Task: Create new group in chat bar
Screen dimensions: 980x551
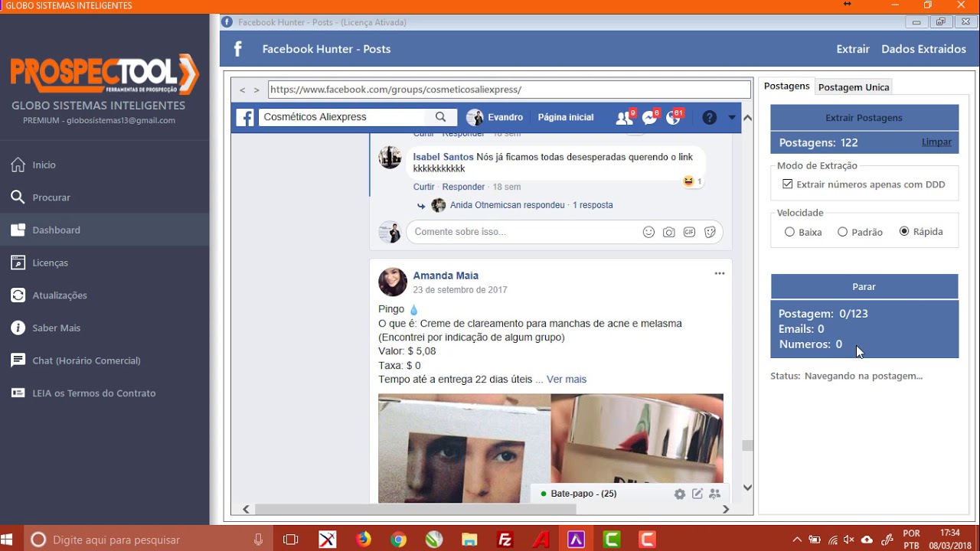Action: click(x=714, y=494)
